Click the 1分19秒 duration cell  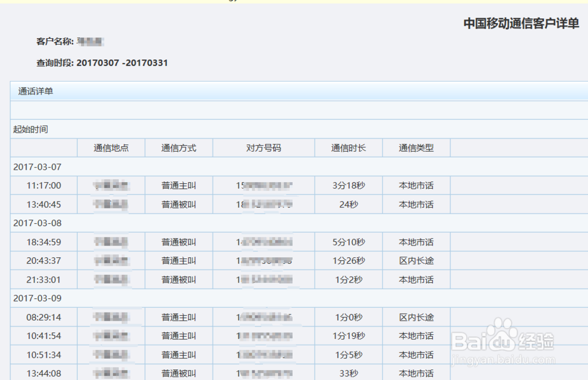tap(348, 336)
